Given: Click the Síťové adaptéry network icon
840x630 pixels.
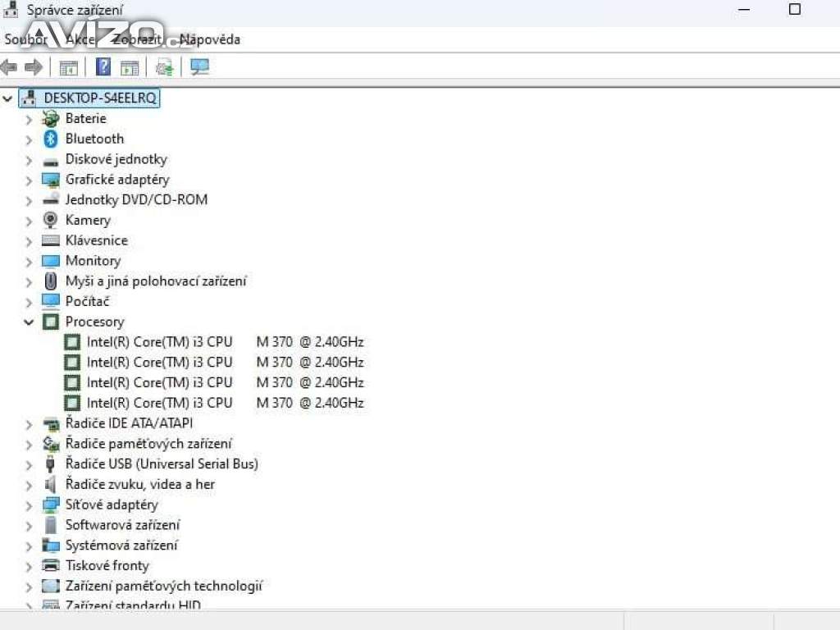Looking at the screenshot, I should [x=50, y=504].
